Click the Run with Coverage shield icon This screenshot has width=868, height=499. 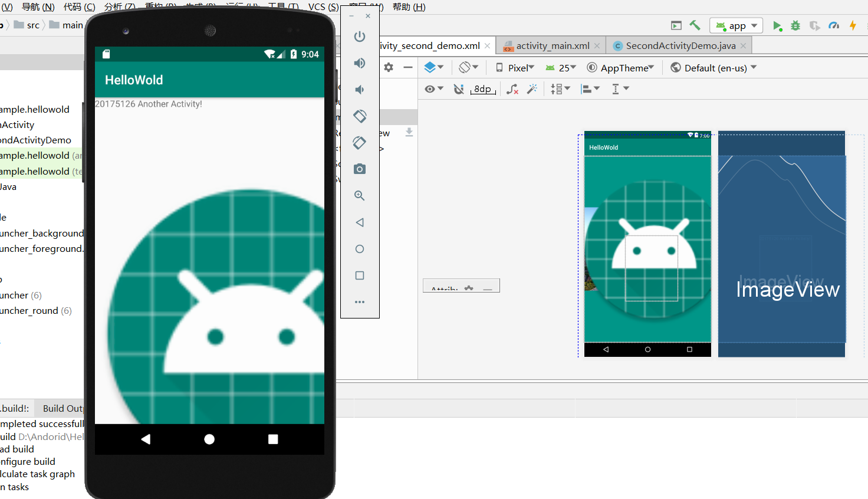pos(814,26)
